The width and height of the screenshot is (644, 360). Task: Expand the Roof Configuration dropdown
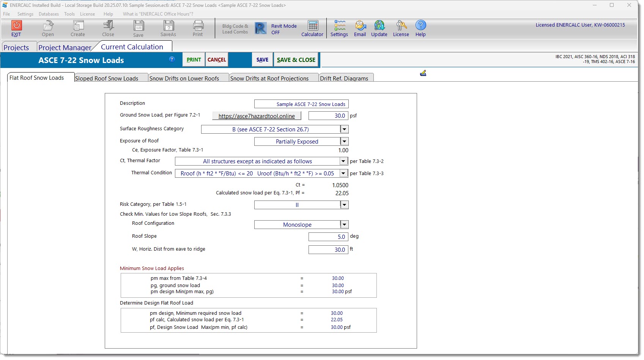(344, 225)
